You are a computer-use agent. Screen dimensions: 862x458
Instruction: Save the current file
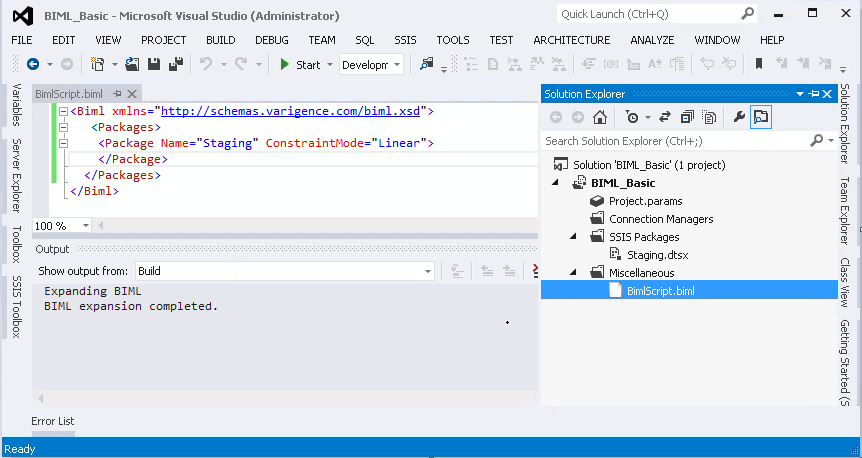pos(154,64)
